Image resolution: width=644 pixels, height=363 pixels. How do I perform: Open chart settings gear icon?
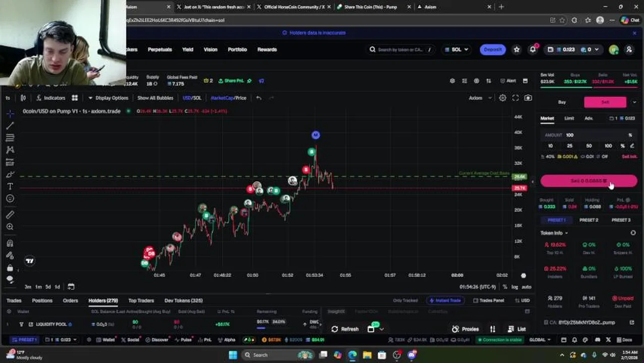click(502, 98)
